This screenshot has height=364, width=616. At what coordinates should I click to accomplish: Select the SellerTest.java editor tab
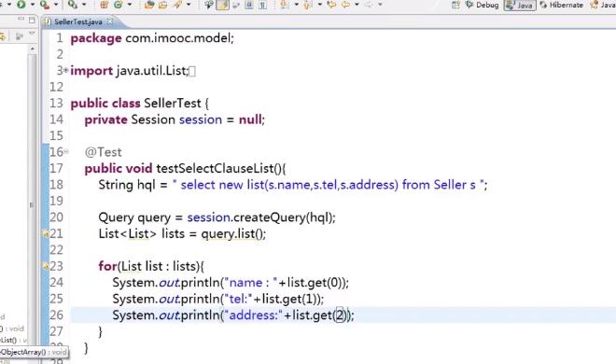[x=78, y=21]
